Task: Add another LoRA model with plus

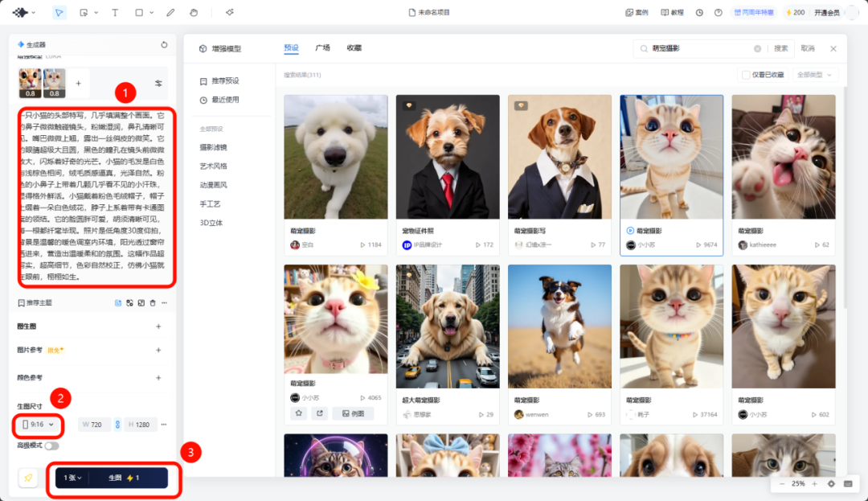Action: coord(78,83)
